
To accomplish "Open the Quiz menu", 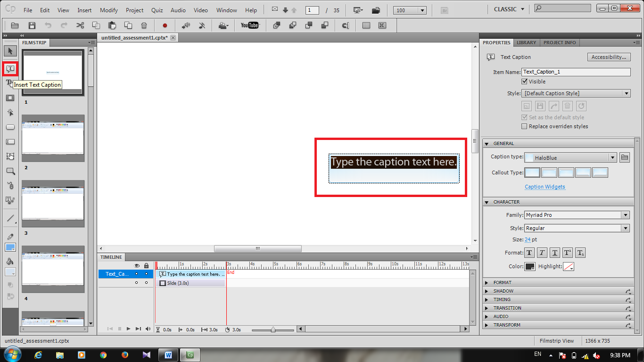I will tap(157, 10).
